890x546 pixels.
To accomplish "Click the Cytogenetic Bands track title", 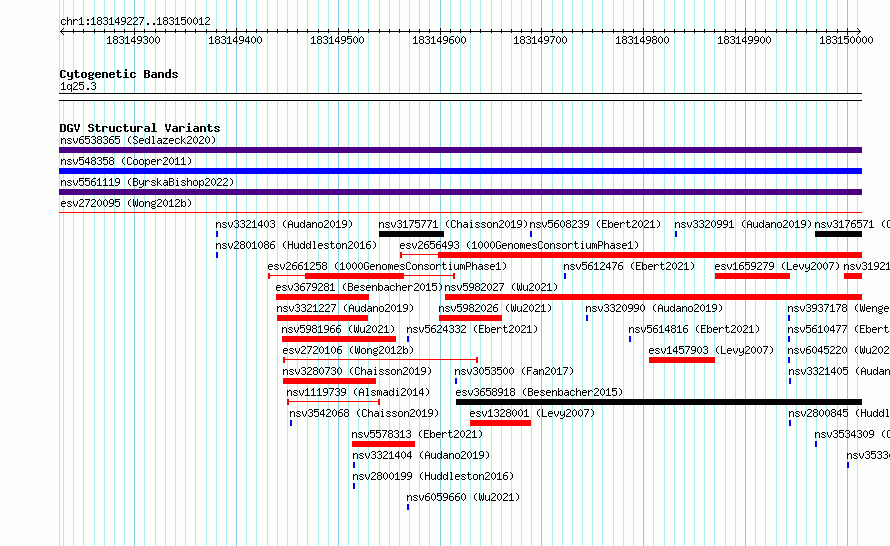I will 119,74.
